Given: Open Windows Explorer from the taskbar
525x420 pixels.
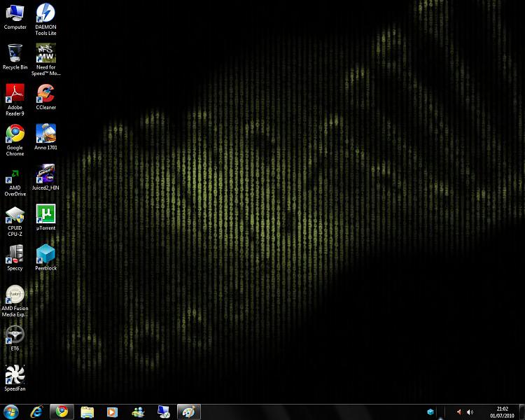Looking at the screenshot, I should click(87, 412).
